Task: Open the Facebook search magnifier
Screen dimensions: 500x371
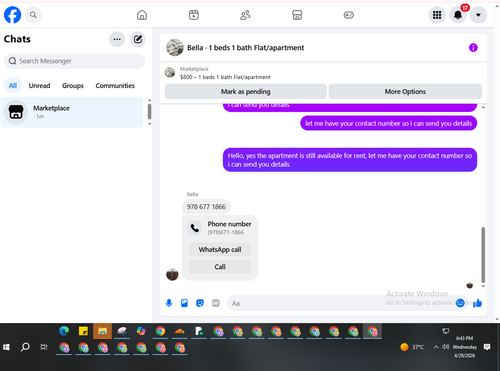Action: point(33,15)
